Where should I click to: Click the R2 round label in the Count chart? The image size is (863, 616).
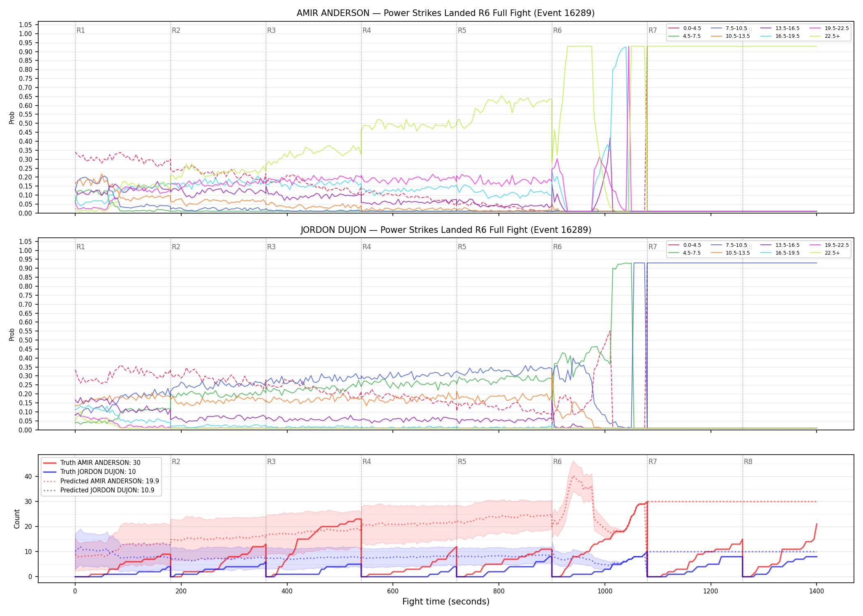[176, 462]
